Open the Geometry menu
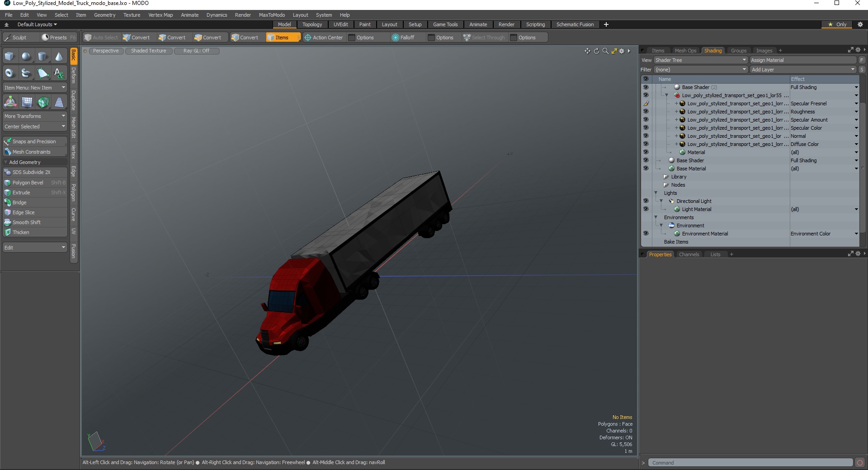The image size is (868, 470). tap(104, 15)
